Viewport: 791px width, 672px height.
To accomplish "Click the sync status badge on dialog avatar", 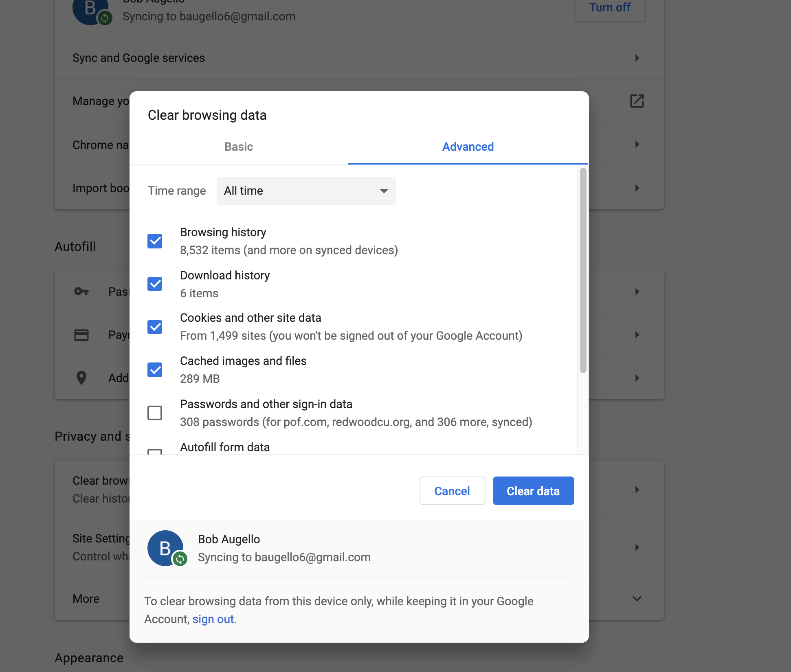I will tap(180, 559).
